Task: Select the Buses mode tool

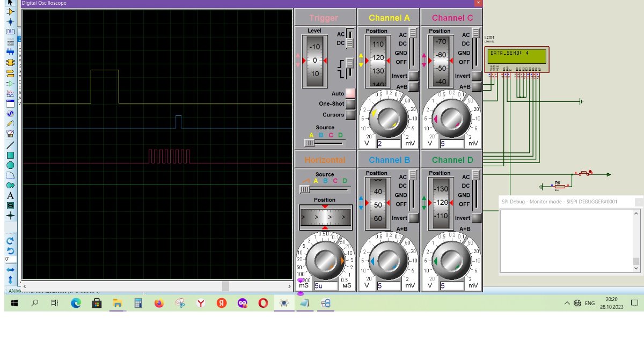Action: click(x=10, y=53)
